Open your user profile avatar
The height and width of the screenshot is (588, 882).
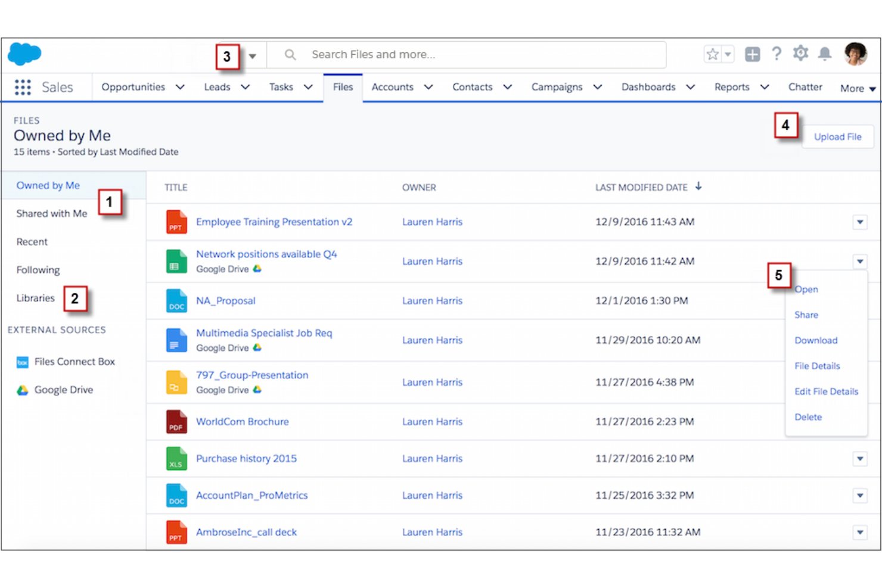(856, 54)
